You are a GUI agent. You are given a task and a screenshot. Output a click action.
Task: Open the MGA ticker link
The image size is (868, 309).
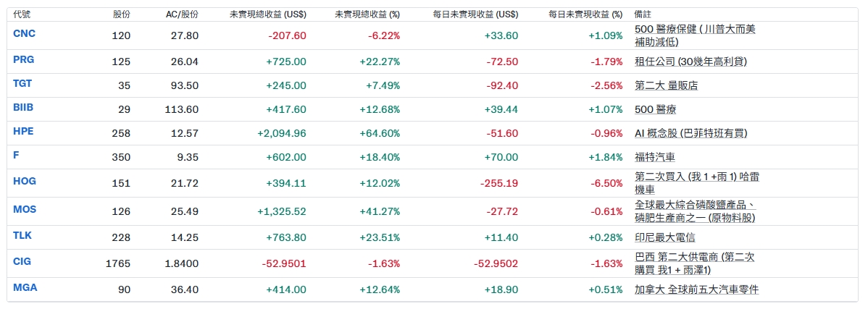[x=25, y=287]
